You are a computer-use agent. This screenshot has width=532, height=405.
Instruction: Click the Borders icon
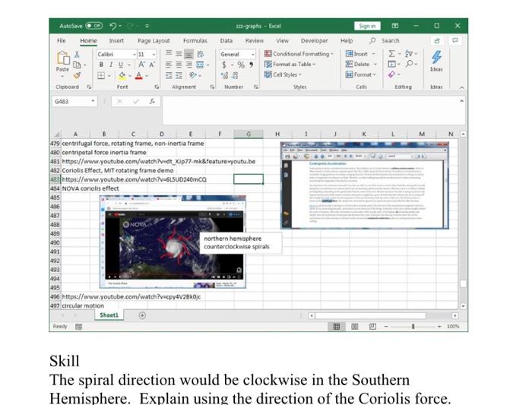pyautogui.click(x=101, y=75)
